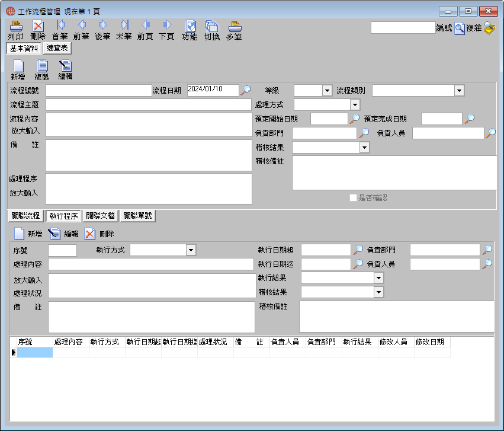Screen dimensions: 504x431
Task: Click the 修改人員 column header
Action: 396,342
